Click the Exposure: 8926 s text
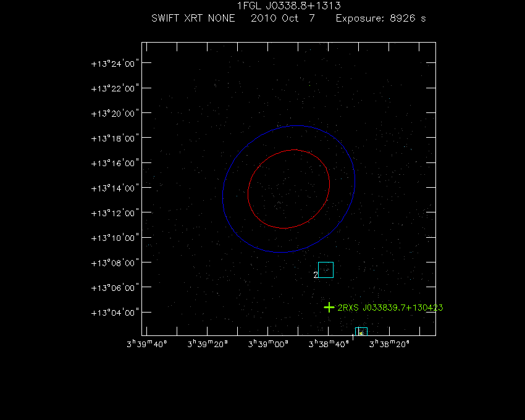525x420 pixels. pos(380,18)
